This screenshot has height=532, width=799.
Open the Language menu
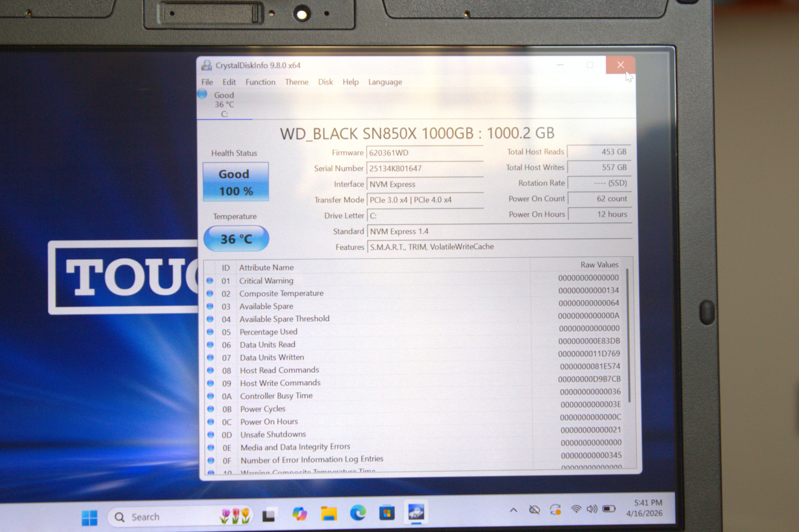tap(385, 82)
